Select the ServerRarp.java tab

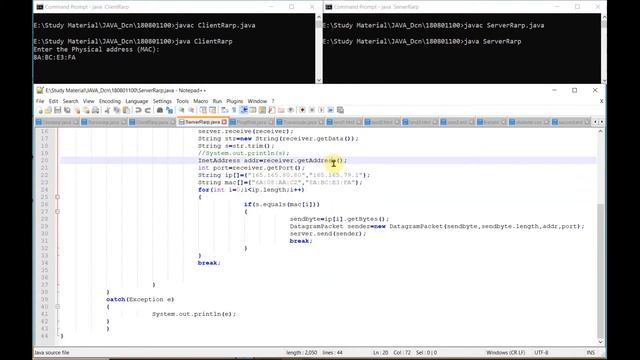coord(202,122)
